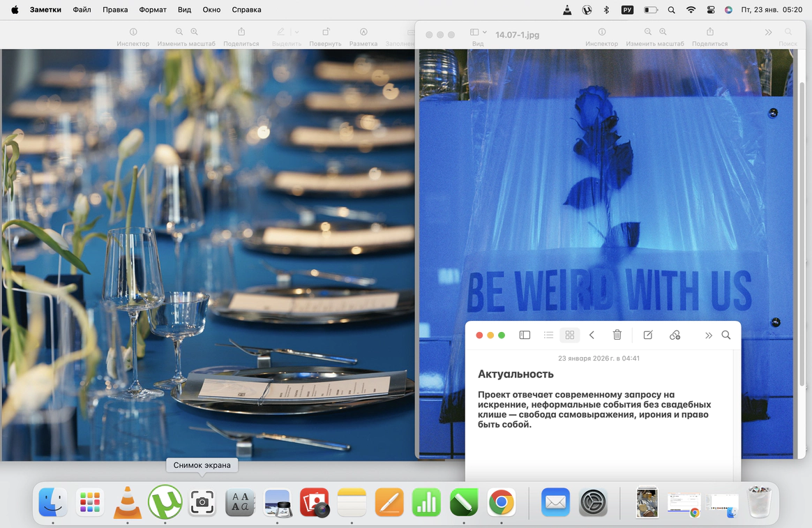The width and height of the screenshot is (812, 528).
Task: Share the 14.07-1.jpg image
Action: coord(709,32)
